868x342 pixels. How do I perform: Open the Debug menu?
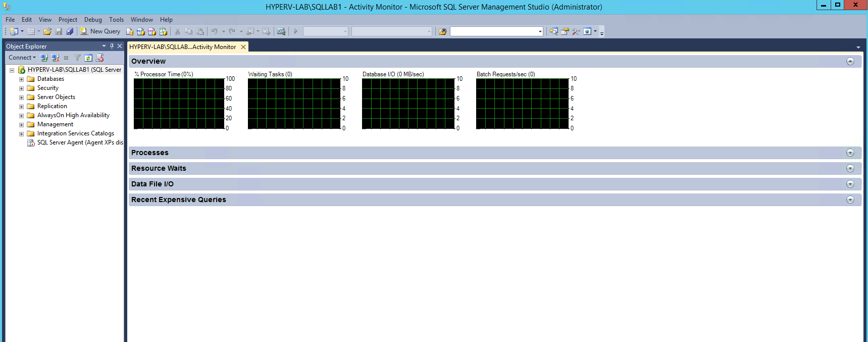pyautogui.click(x=93, y=20)
